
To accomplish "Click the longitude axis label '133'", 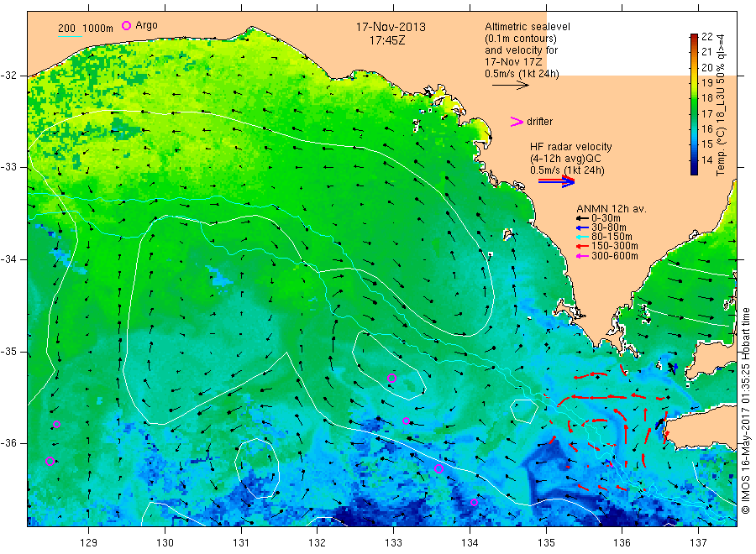I will point(393,543).
